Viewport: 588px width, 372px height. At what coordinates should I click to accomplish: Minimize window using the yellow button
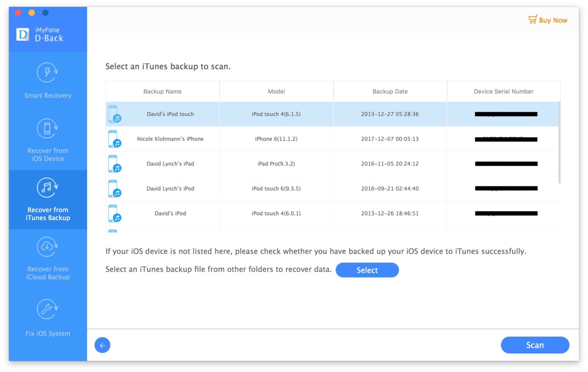coord(32,13)
